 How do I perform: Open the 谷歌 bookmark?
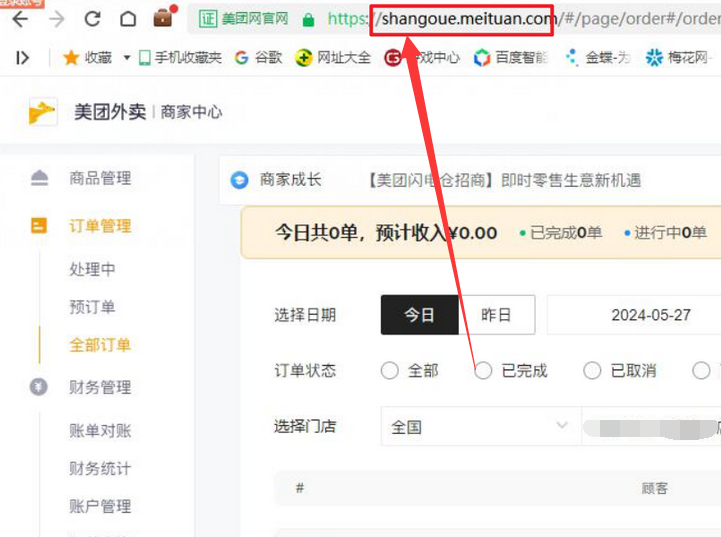tap(258, 57)
